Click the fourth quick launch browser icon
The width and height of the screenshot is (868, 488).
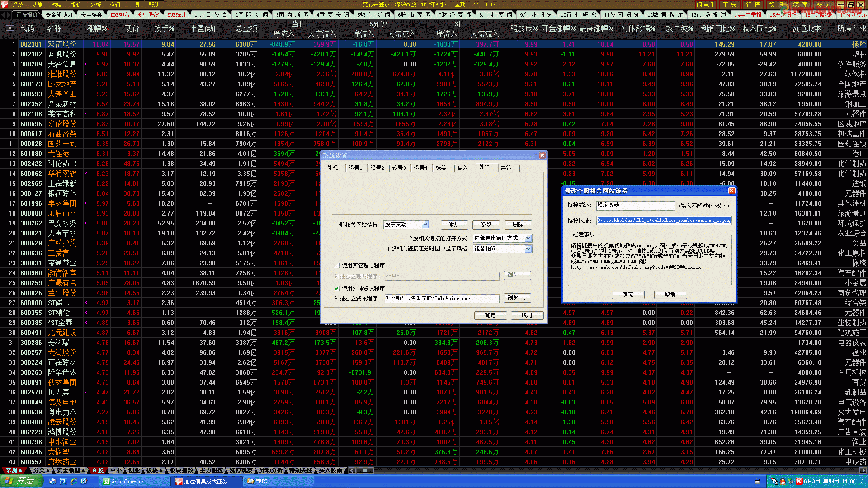84,481
